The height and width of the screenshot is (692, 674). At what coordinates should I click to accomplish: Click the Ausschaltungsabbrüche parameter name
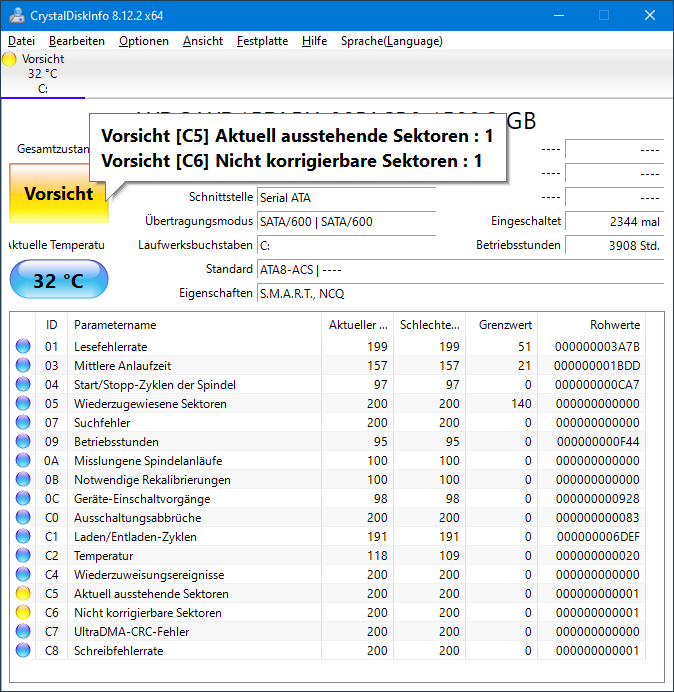(x=137, y=518)
